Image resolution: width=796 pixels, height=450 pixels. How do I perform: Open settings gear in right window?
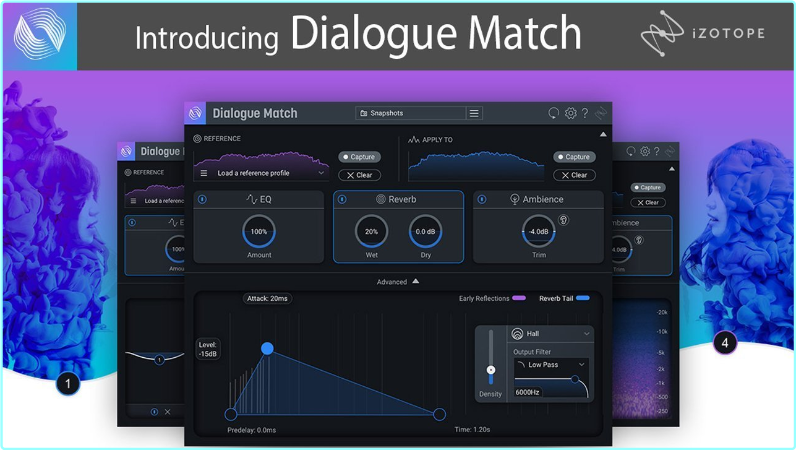(x=645, y=151)
